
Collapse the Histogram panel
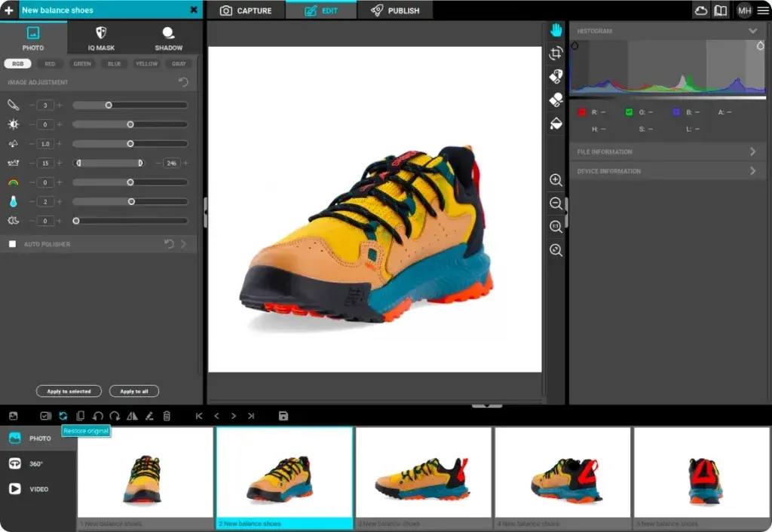pos(752,31)
